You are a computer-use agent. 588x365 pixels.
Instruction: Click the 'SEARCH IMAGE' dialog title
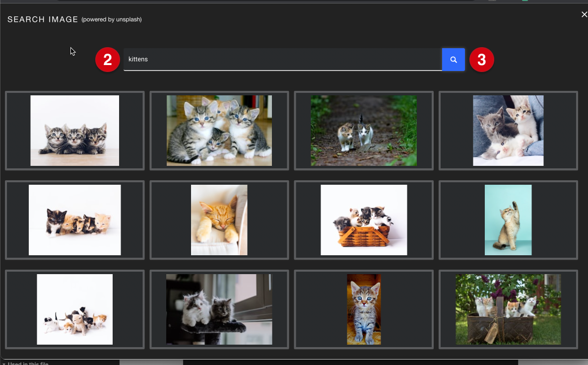coord(43,19)
